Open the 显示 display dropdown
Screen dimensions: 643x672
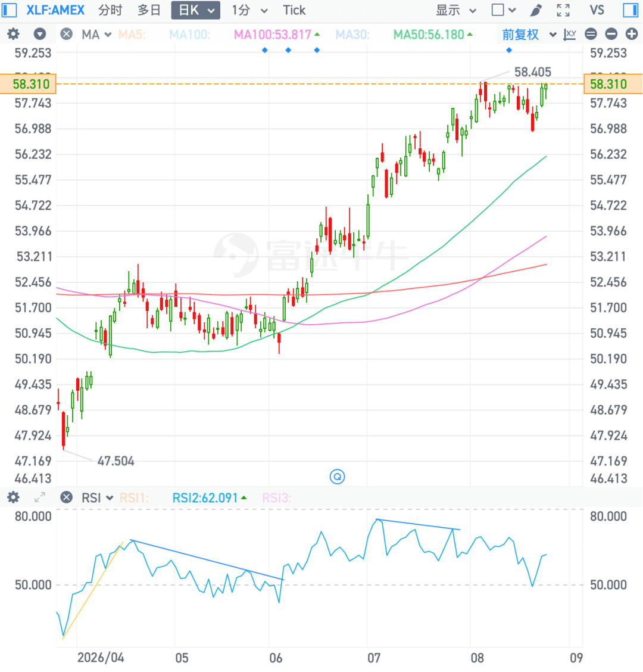(x=456, y=10)
